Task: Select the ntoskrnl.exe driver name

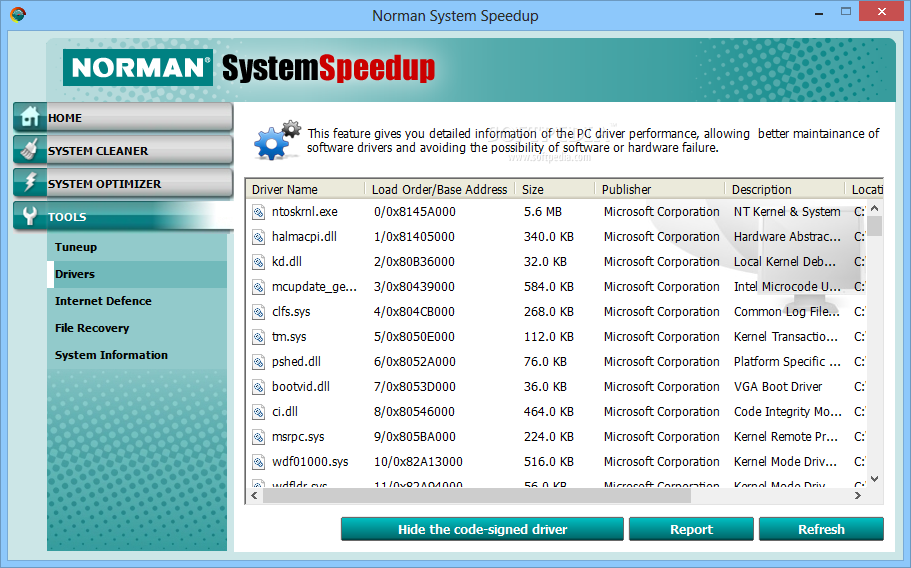Action: pyautogui.click(x=304, y=212)
